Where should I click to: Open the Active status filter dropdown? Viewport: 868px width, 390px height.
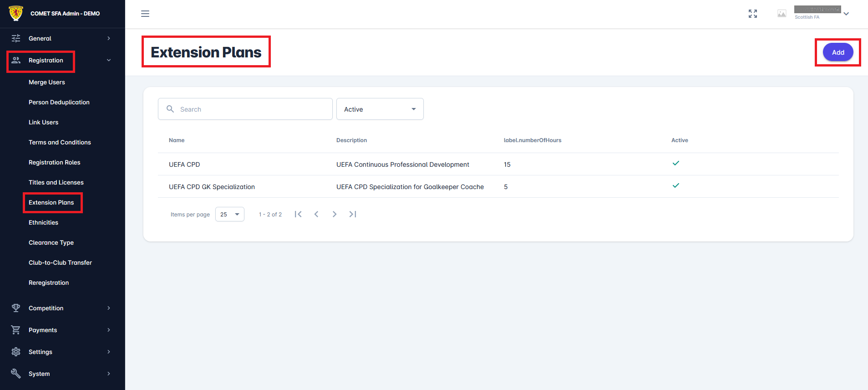[x=380, y=109]
